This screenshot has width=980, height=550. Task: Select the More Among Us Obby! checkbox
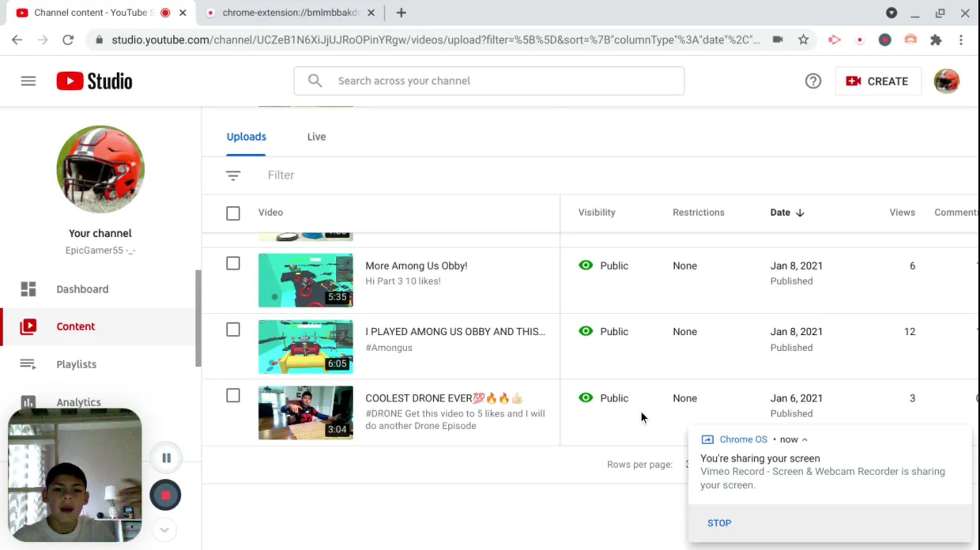tap(233, 263)
